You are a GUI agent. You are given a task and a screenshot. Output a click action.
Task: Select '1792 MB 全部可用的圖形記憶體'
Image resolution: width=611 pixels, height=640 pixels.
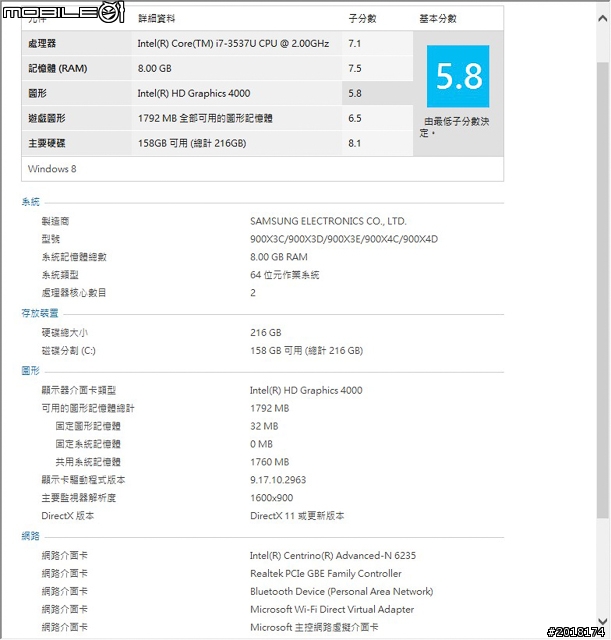pyautogui.click(x=205, y=118)
